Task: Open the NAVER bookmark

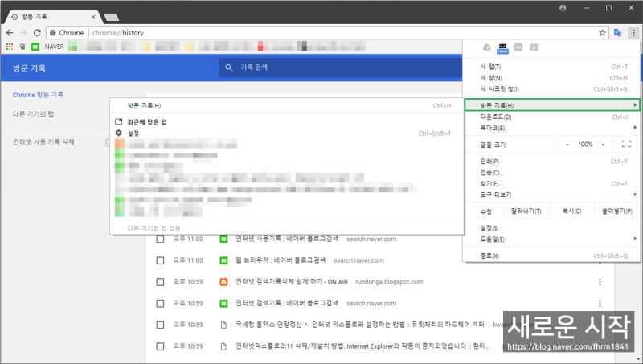Action: point(47,47)
